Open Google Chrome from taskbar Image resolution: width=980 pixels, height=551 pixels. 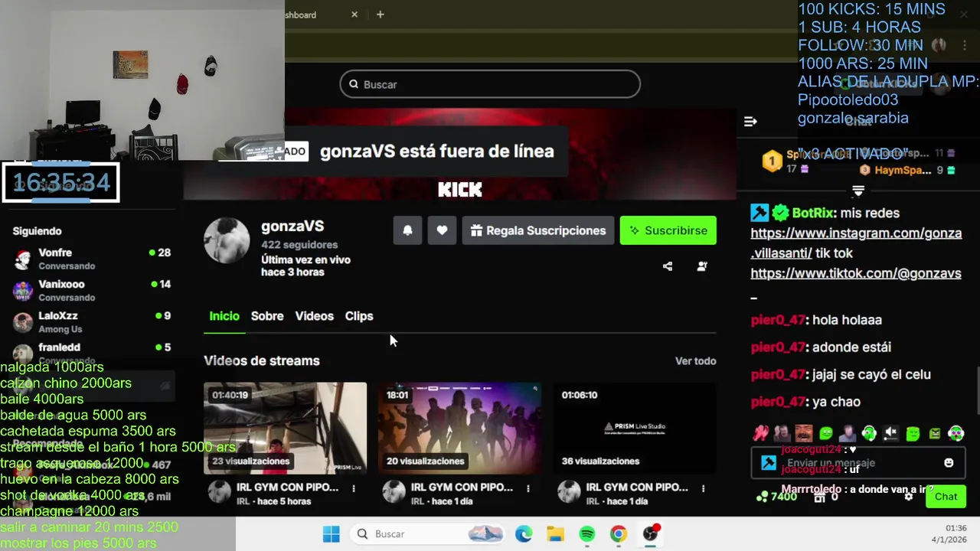pos(619,534)
